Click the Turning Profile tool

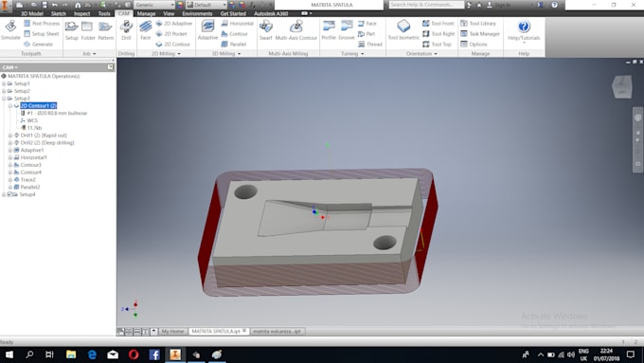[x=329, y=30]
